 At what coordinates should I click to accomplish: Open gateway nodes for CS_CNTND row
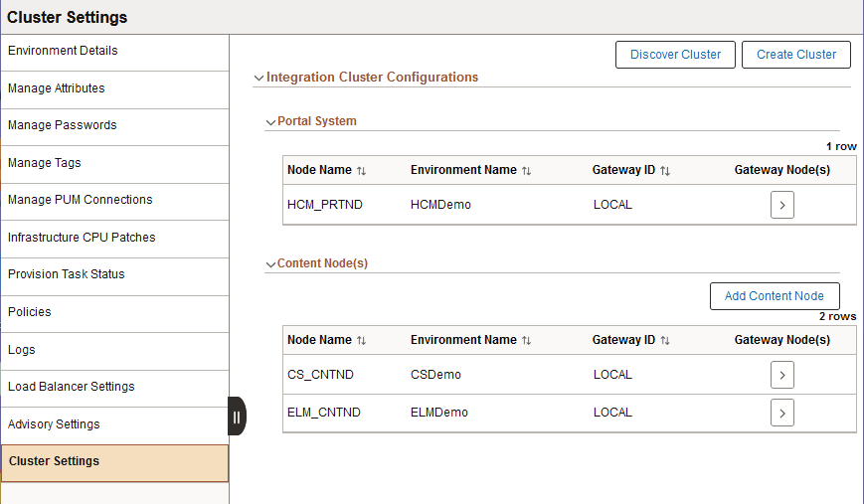tap(781, 375)
